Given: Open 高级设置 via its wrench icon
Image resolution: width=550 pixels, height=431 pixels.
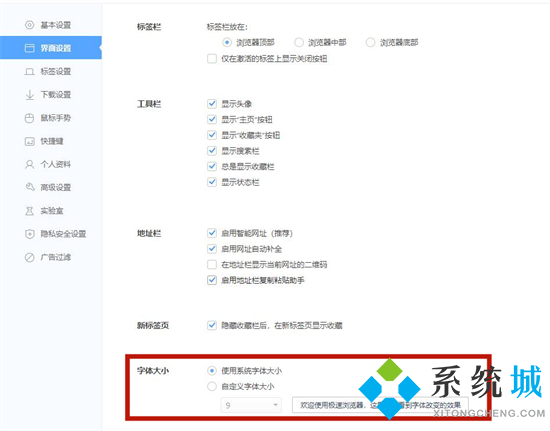Looking at the screenshot, I should pos(30,187).
